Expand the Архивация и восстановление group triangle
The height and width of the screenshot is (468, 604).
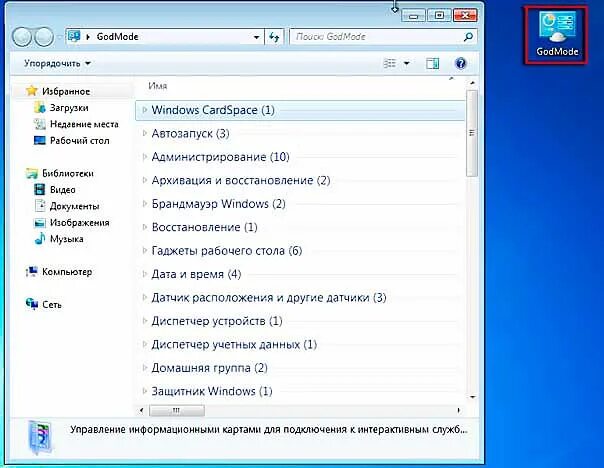tap(145, 180)
